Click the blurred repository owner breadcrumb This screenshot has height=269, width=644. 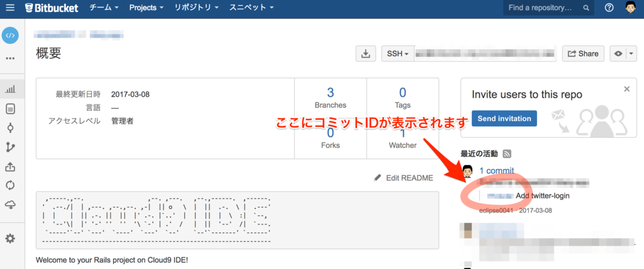click(54, 35)
